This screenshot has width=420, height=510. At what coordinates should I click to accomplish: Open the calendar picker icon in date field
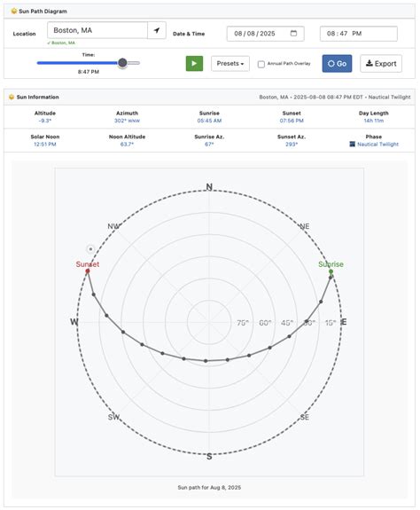pyautogui.click(x=293, y=33)
